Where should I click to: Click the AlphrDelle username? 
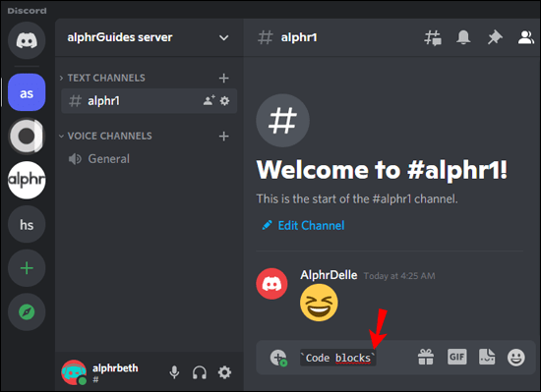[329, 275]
